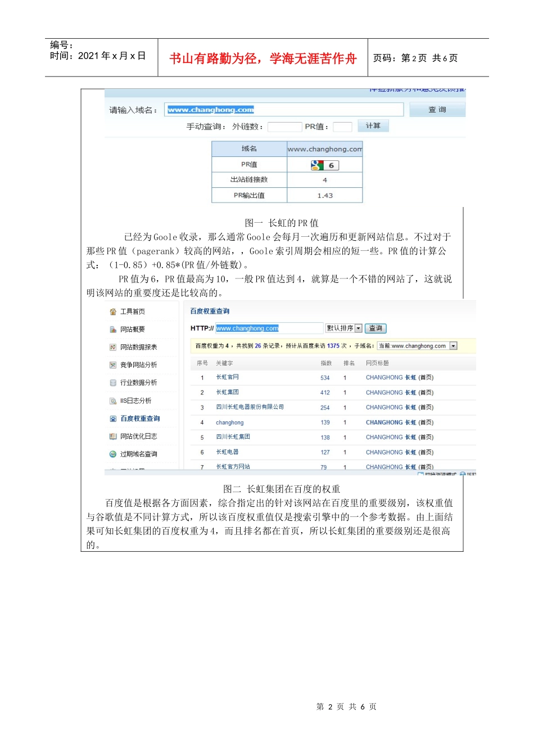Click the 图一 长虹的PR值 caption

282,223
